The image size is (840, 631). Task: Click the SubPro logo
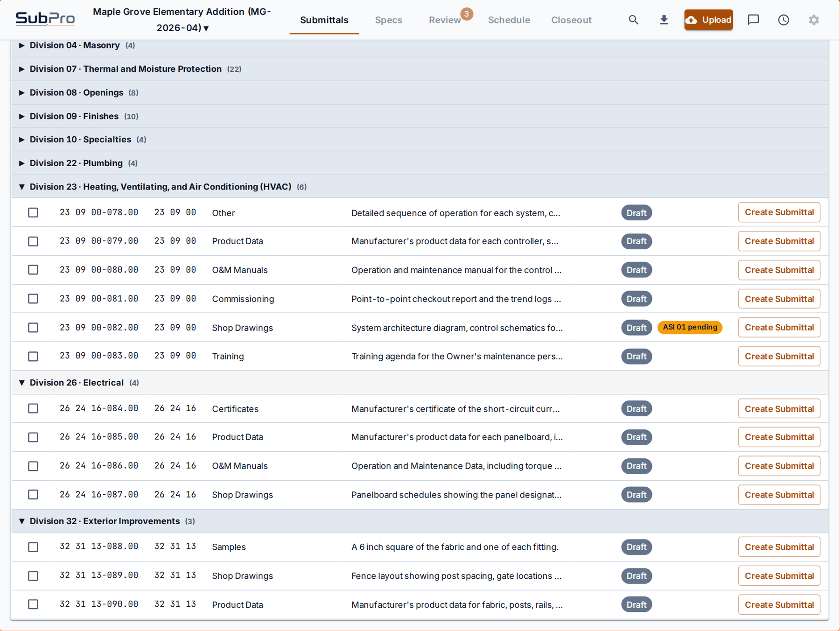click(x=45, y=19)
